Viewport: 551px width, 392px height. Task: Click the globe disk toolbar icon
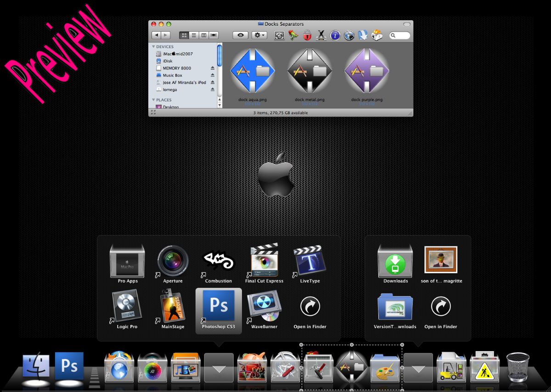coord(349,35)
